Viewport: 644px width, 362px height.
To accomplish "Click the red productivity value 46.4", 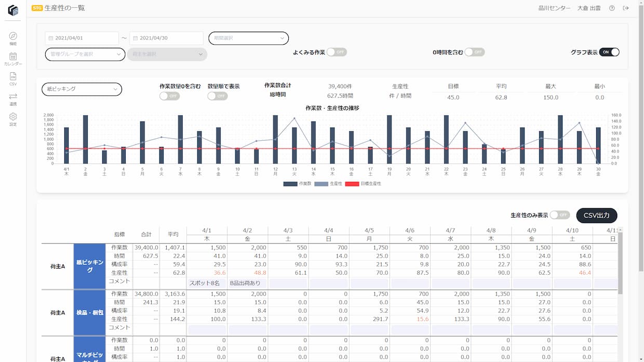I will point(585,273).
